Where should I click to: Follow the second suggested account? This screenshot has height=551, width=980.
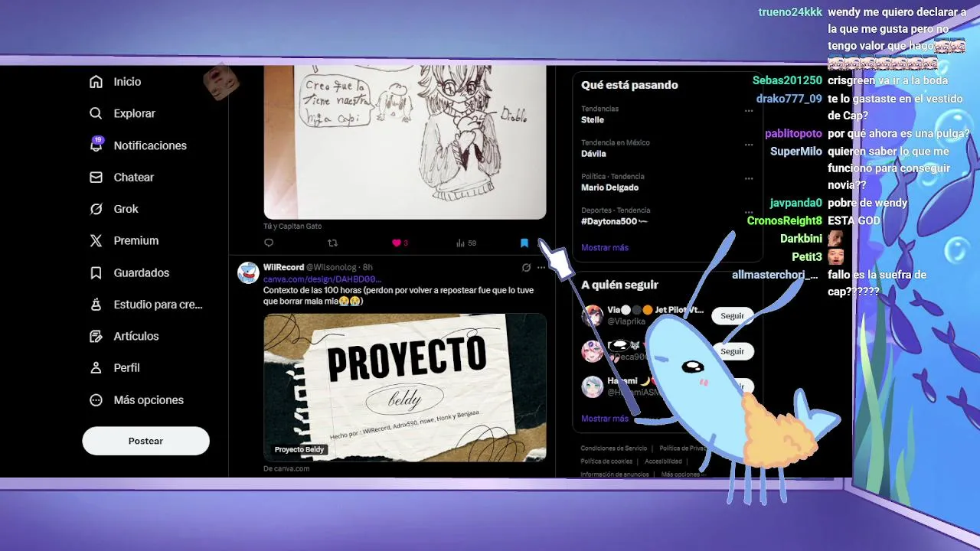pos(732,351)
